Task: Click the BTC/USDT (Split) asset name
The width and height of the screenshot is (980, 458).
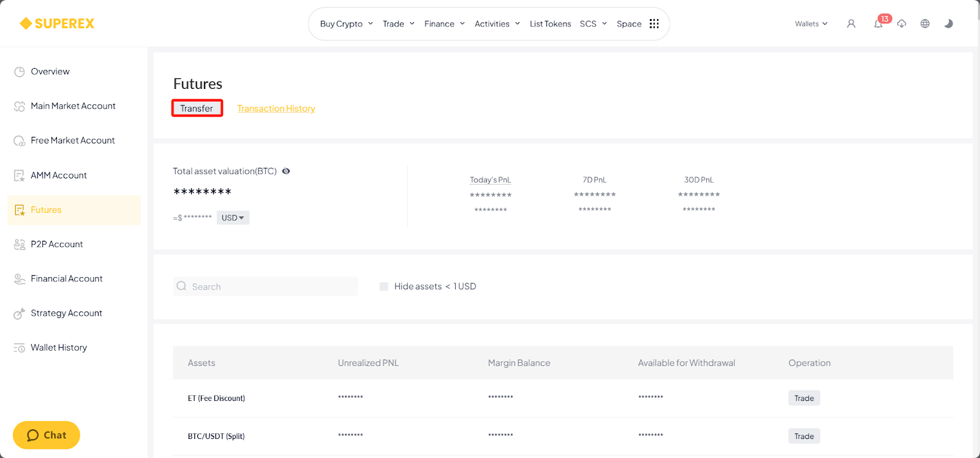Action: click(216, 436)
